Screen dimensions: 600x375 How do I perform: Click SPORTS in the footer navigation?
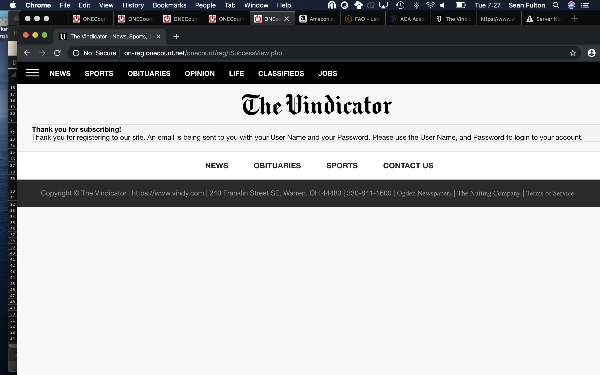(342, 165)
